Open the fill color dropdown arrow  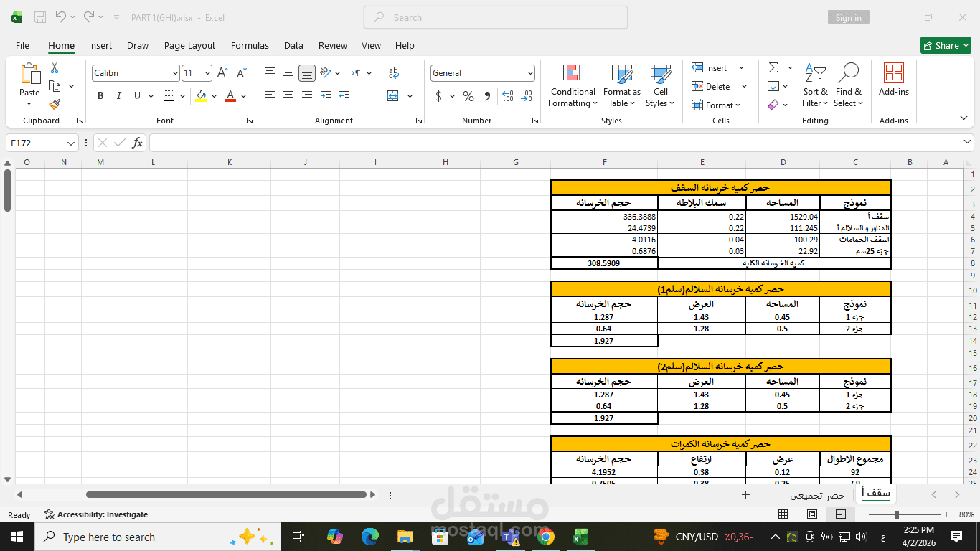(213, 96)
